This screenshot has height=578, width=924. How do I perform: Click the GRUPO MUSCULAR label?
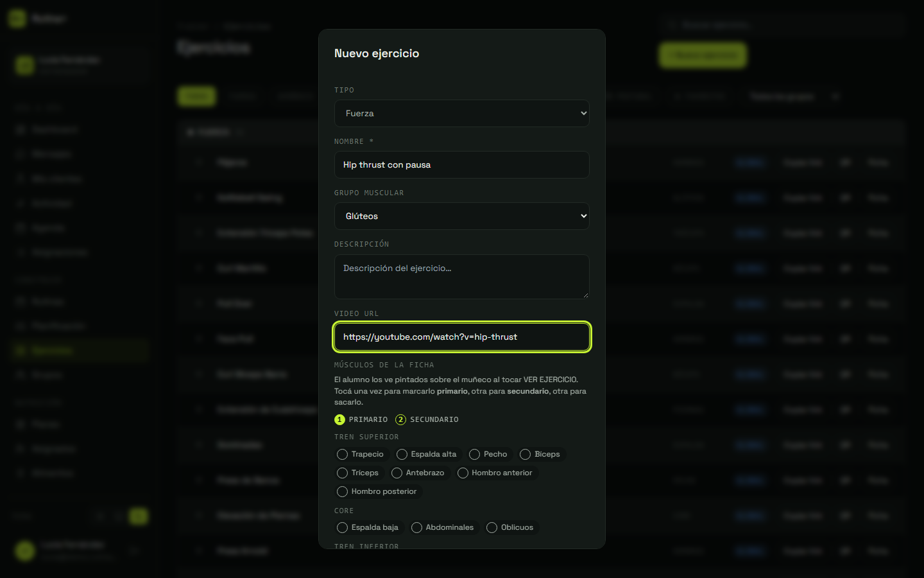coord(369,193)
